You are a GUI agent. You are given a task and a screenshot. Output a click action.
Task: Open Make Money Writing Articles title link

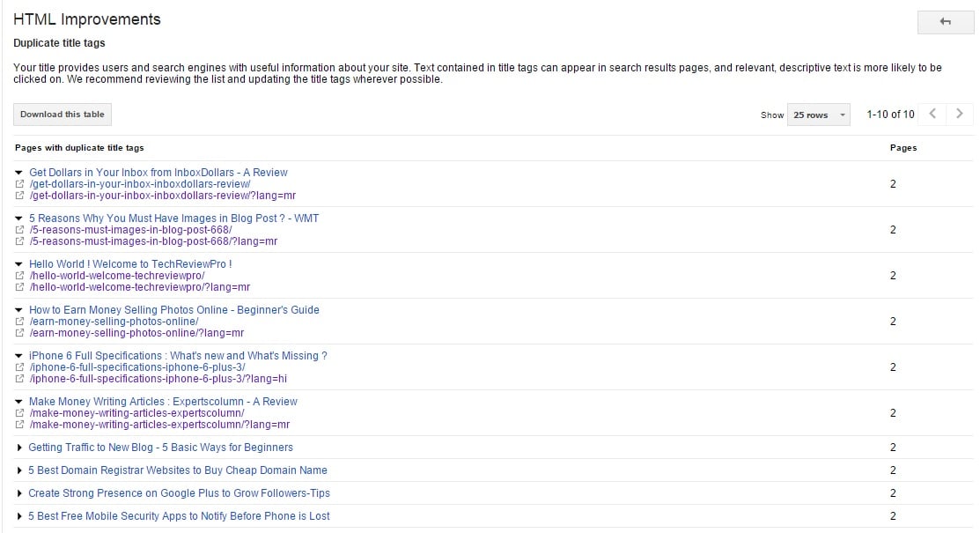click(163, 401)
